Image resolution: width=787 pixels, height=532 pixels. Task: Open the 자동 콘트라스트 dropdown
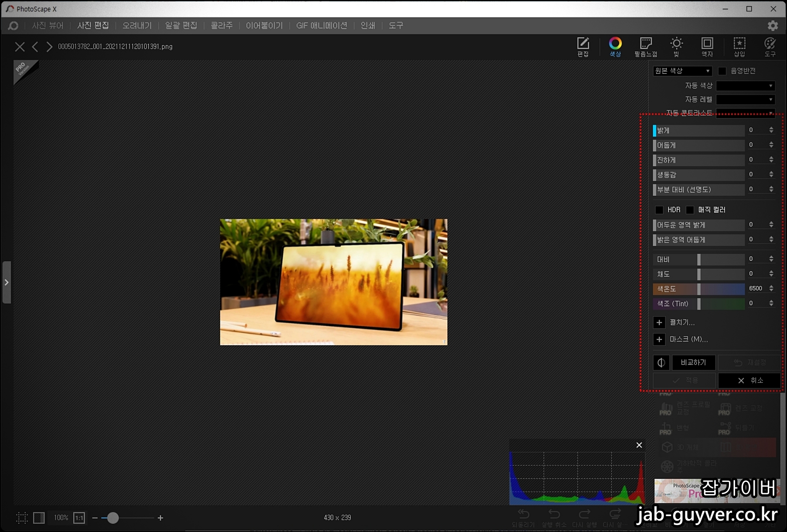pyautogui.click(x=746, y=113)
